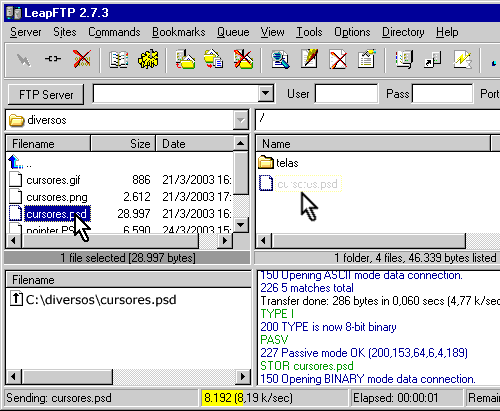Click the upload arrow icon in queue list
The image size is (500, 411).
click(x=16, y=299)
